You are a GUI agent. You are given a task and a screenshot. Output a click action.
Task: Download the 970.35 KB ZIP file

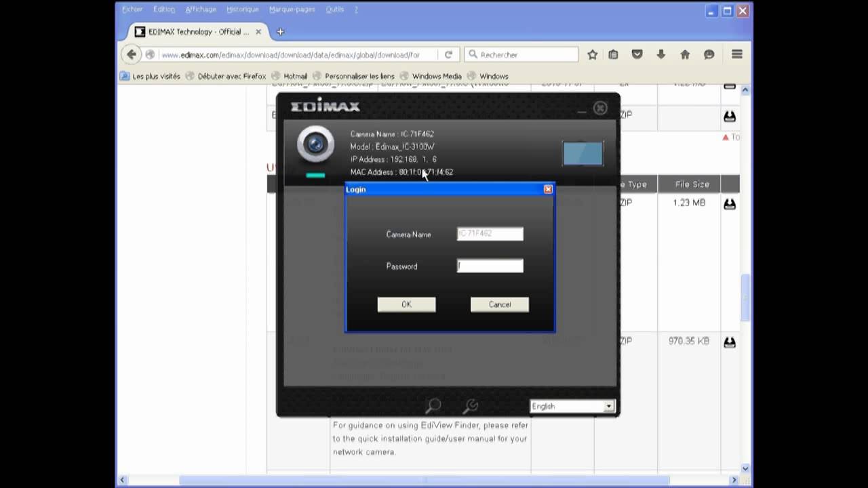[730, 342]
